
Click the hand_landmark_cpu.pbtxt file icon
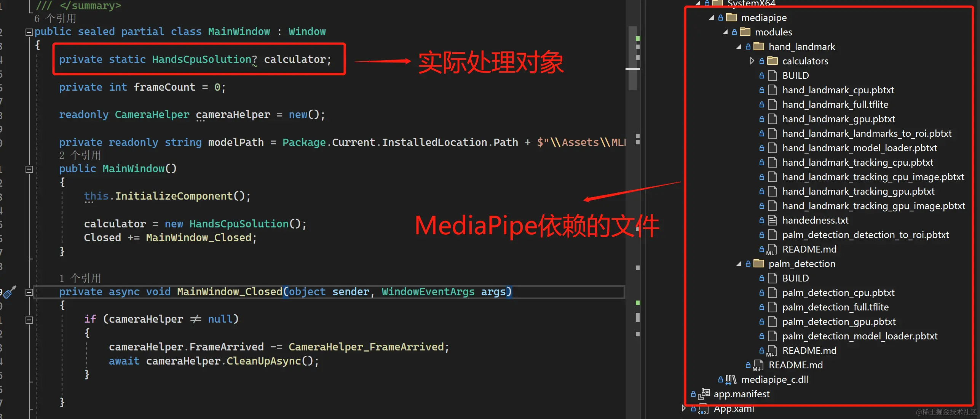tap(772, 90)
